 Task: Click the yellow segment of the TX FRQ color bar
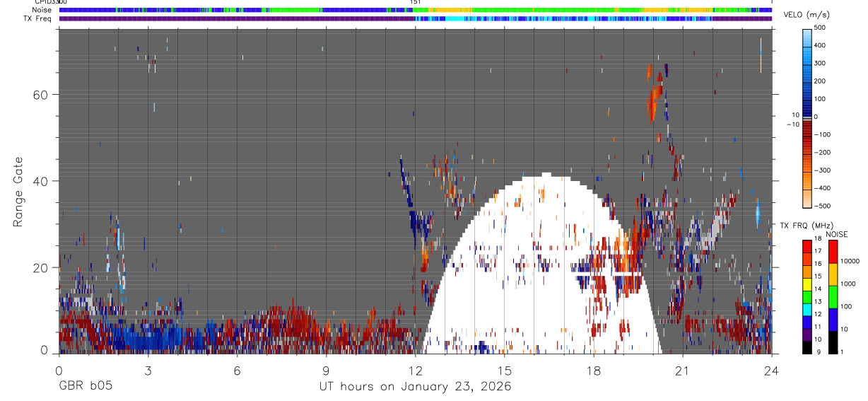(808, 284)
